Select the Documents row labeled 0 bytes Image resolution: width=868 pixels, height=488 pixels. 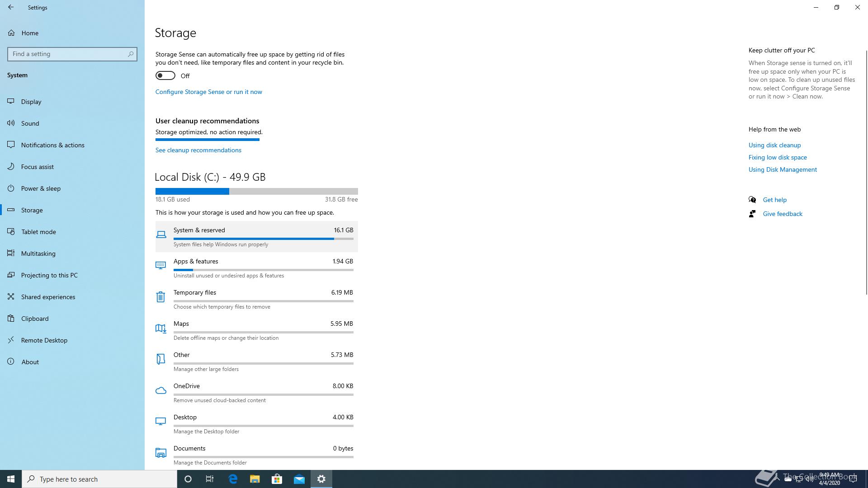(257, 455)
